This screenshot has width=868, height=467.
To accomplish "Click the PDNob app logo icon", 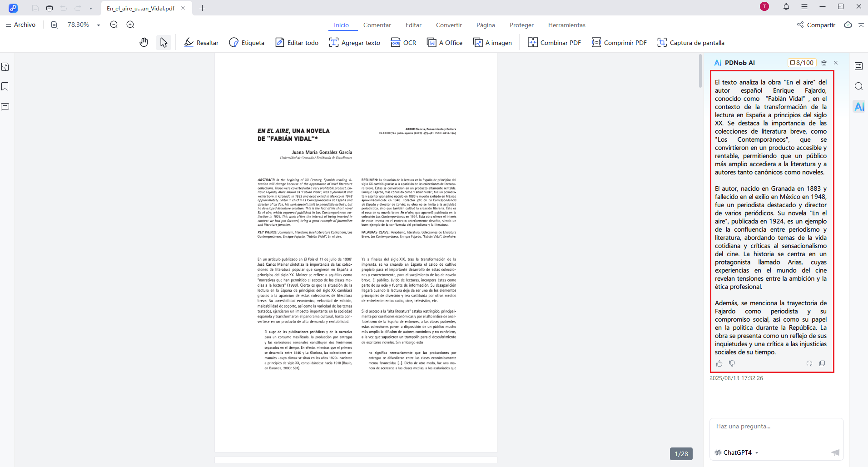I will click(13, 8).
